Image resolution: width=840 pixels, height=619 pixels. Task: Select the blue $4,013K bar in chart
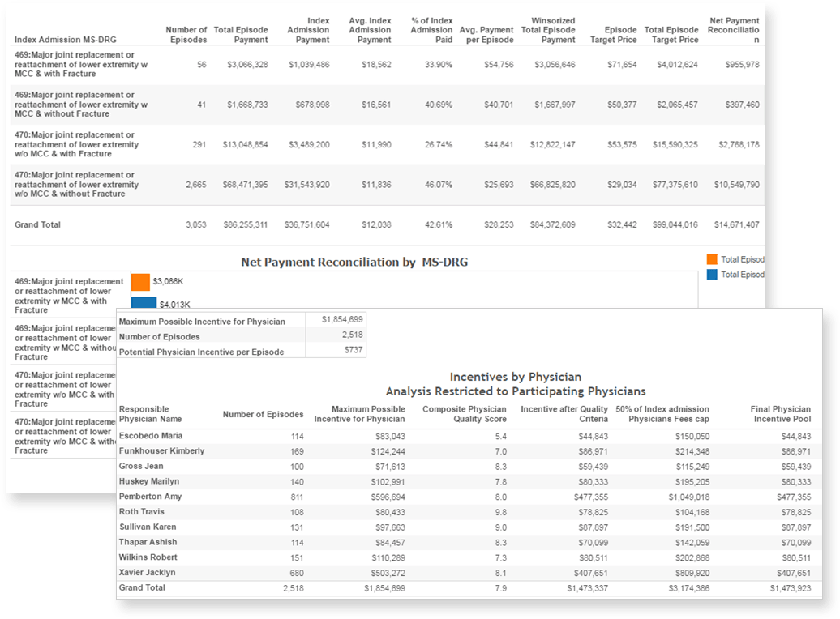[x=144, y=303]
